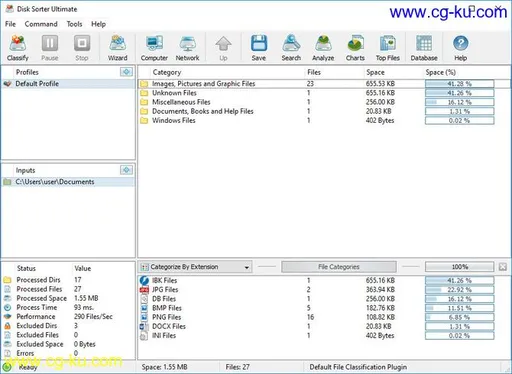This screenshot has width=512, height=374.
Task: Click the 22.92 % progress bar
Action: tap(459, 290)
